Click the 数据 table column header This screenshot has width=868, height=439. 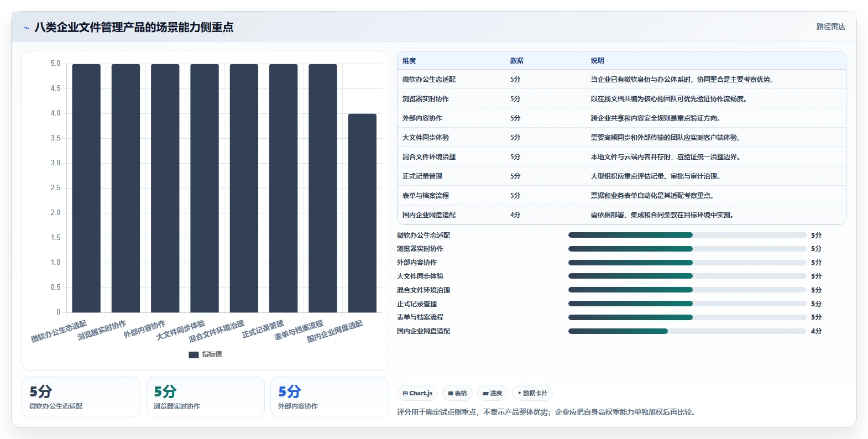click(517, 61)
